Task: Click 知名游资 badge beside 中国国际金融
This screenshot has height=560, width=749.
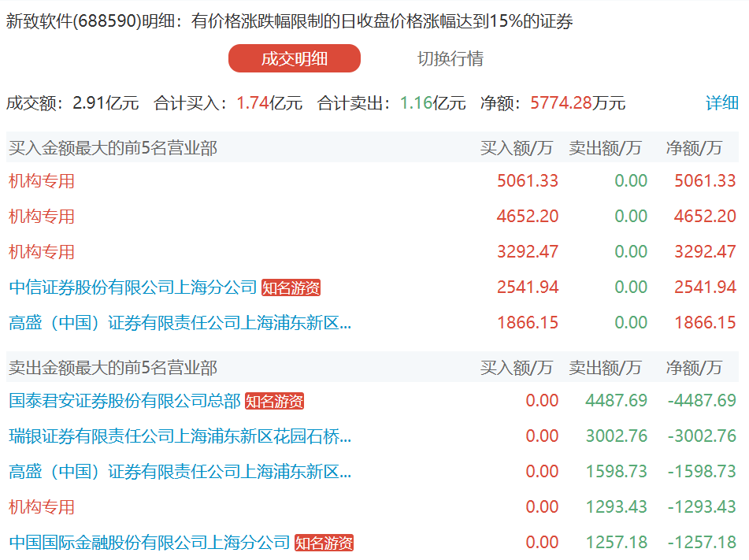Action: (x=324, y=543)
